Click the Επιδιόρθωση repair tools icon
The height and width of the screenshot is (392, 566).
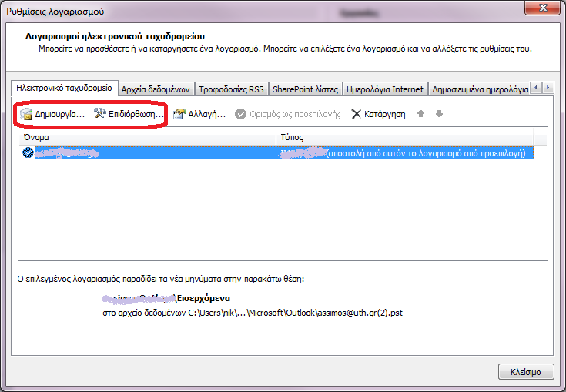tap(100, 114)
